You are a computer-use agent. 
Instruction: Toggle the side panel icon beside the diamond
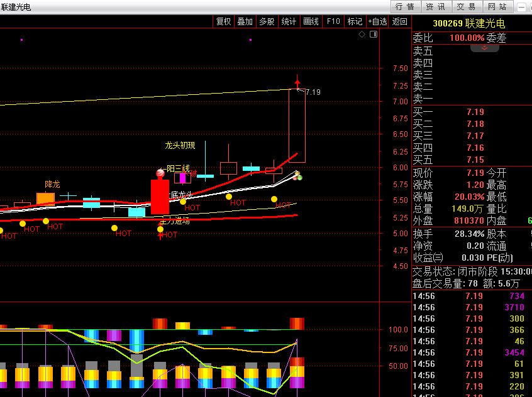point(374,35)
